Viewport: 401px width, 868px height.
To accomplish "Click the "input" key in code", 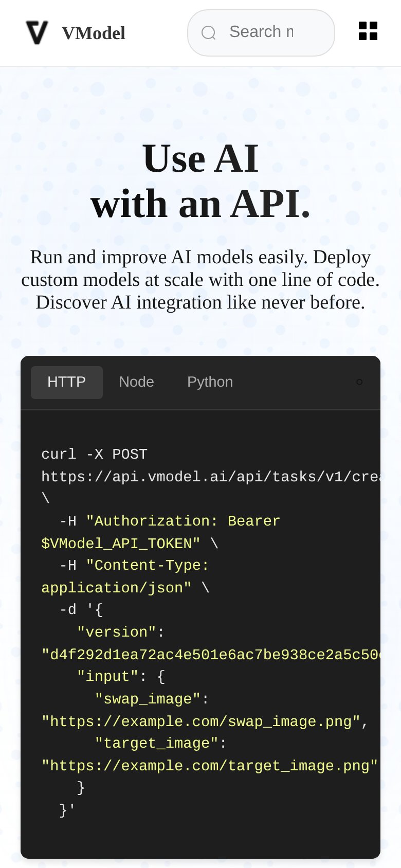I will (x=107, y=676).
